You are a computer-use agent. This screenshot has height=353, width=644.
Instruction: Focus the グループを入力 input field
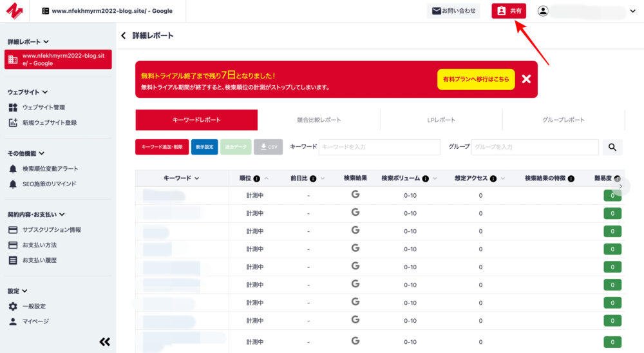click(535, 147)
